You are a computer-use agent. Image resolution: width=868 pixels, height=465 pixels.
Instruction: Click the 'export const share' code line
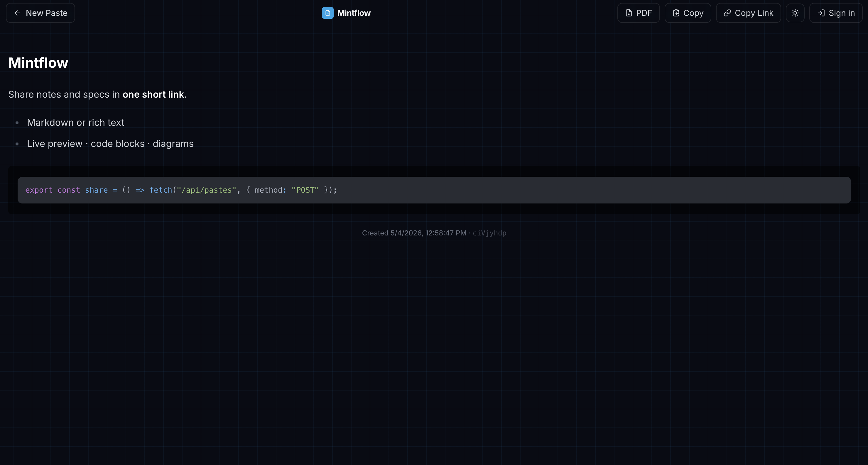tap(181, 190)
